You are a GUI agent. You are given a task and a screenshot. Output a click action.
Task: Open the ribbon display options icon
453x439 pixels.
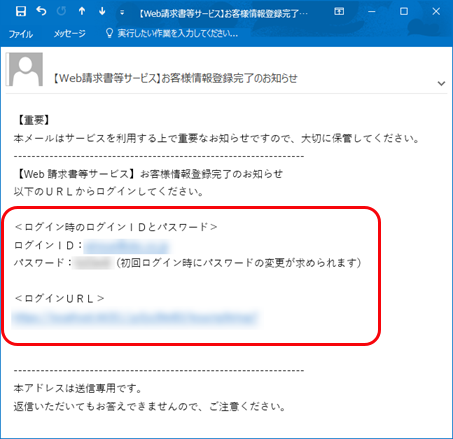coord(339,12)
